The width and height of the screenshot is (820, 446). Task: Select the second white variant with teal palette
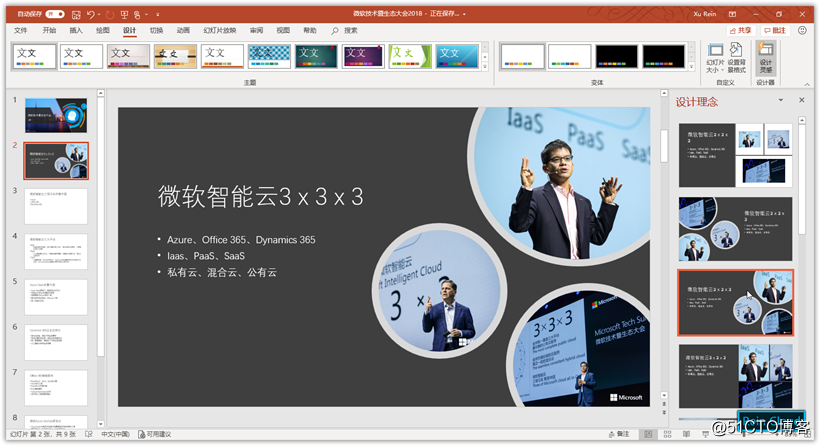[570, 56]
